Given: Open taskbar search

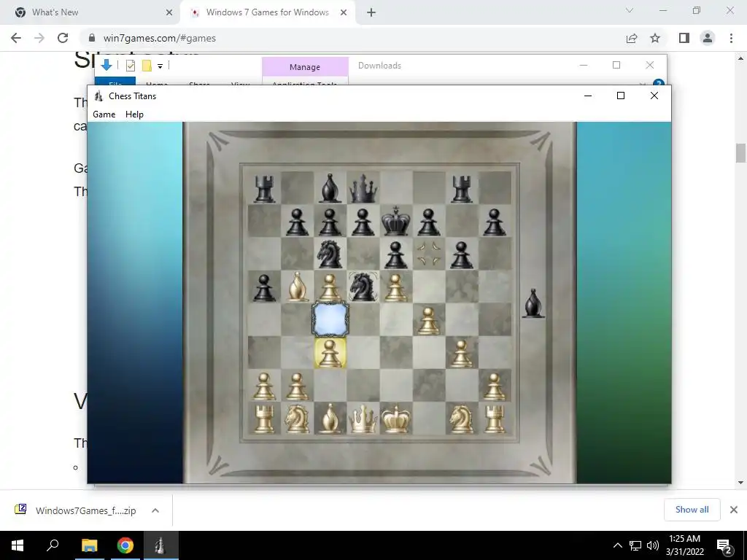Looking at the screenshot, I should pyautogui.click(x=53, y=545).
